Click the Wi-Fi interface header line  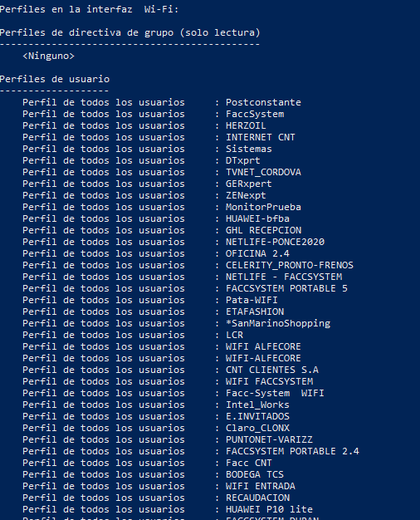pyautogui.click(x=89, y=9)
